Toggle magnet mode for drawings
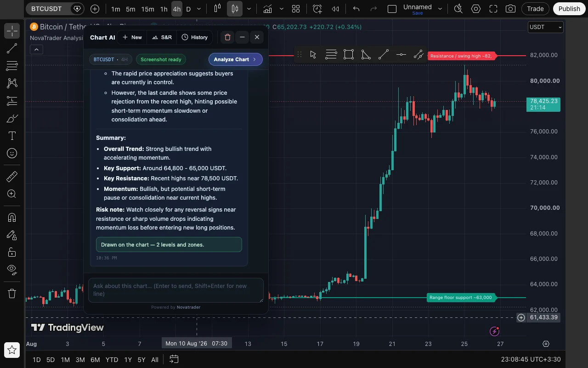This screenshot has height=368, width=588. click(x=12, y=218)
